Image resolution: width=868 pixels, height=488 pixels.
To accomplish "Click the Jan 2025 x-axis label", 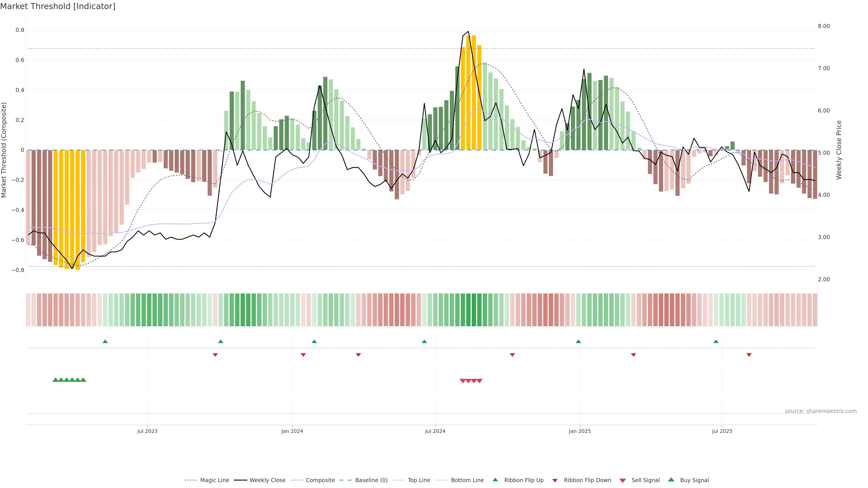I will (x=580, y=431).
